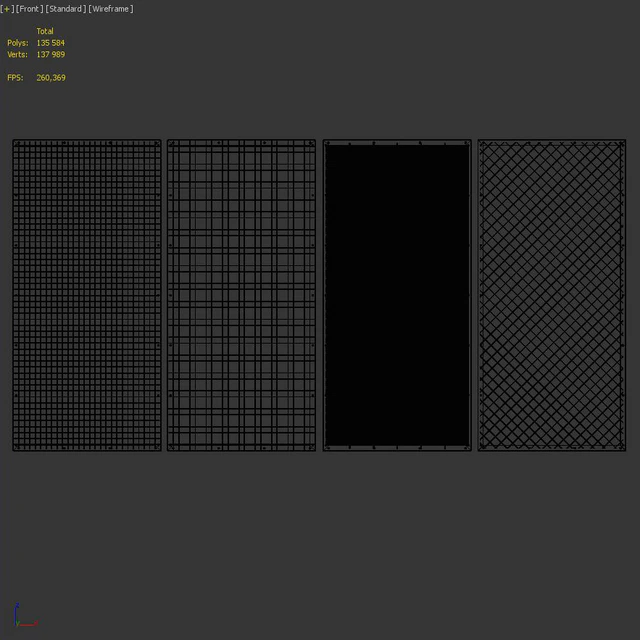Open the [Front] viewport view menu
This screenshot has height=640, width=640.
coord(29,9)
